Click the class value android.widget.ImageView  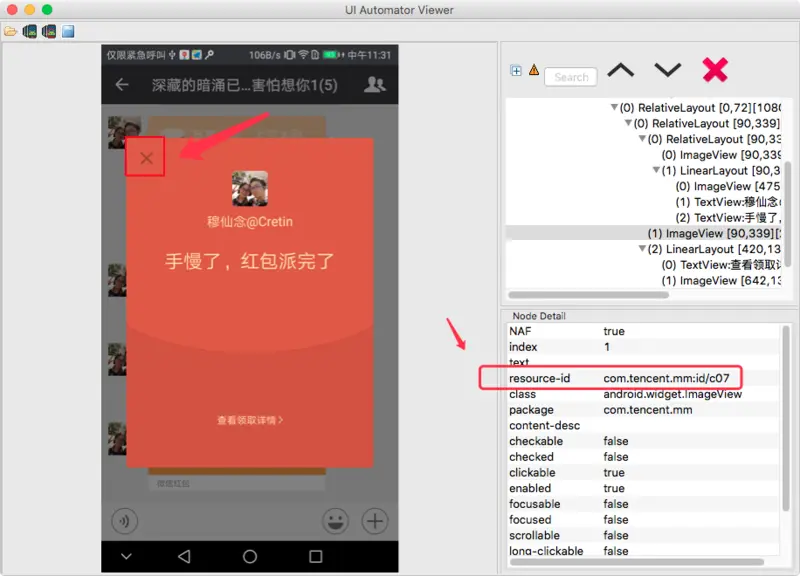[x=672, y=394]
